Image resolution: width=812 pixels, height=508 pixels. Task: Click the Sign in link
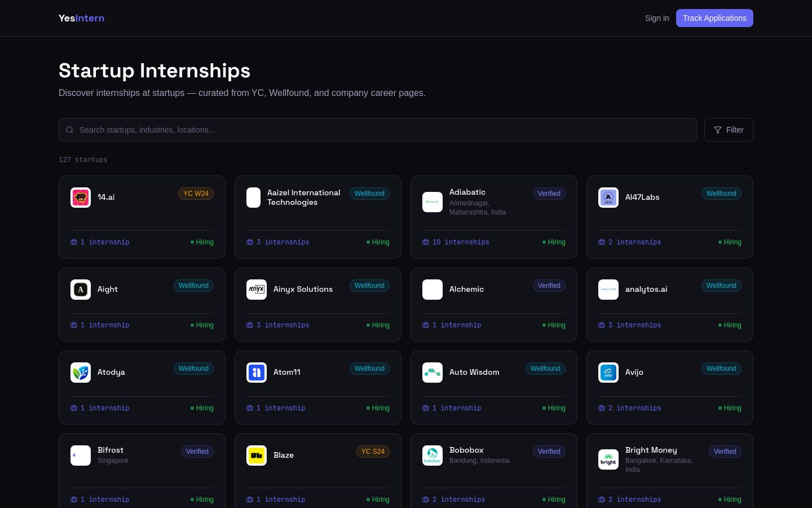coord(657,18)
